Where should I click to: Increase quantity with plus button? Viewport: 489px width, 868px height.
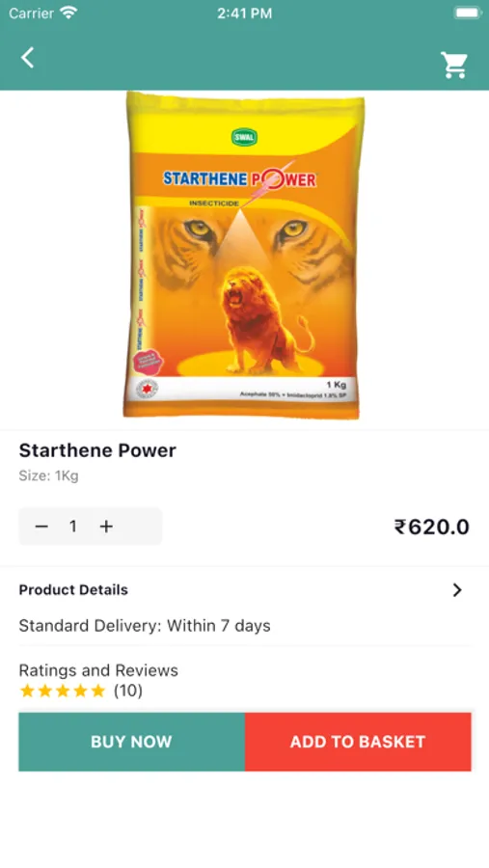(106, 527)
